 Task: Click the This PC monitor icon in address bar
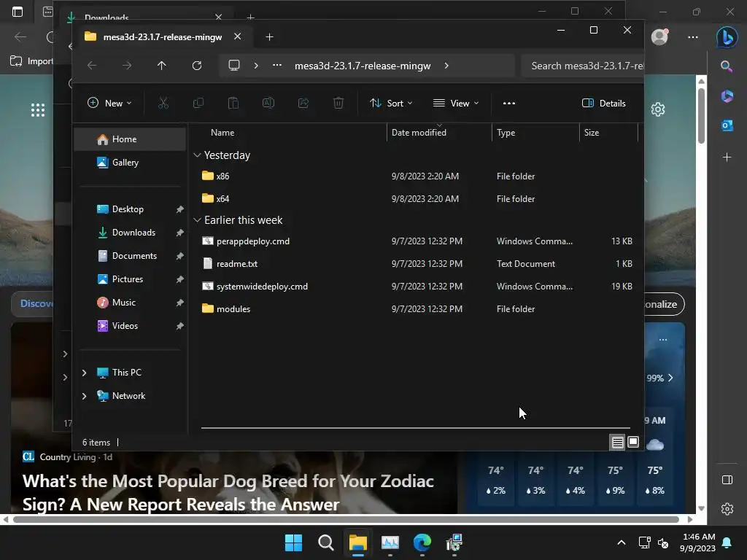(x=234, y=65)
